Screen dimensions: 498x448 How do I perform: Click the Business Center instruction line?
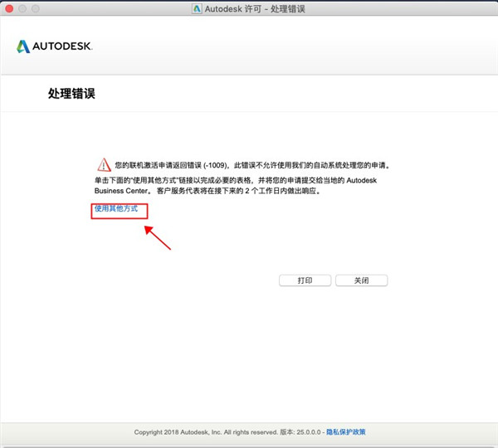tap(207, 191)
